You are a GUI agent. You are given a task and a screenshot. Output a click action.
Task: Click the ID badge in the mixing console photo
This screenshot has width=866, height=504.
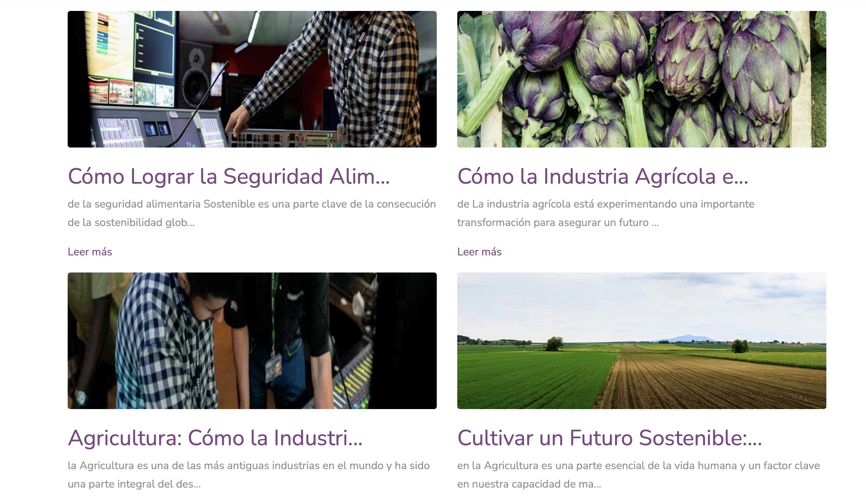coord(273,368)
